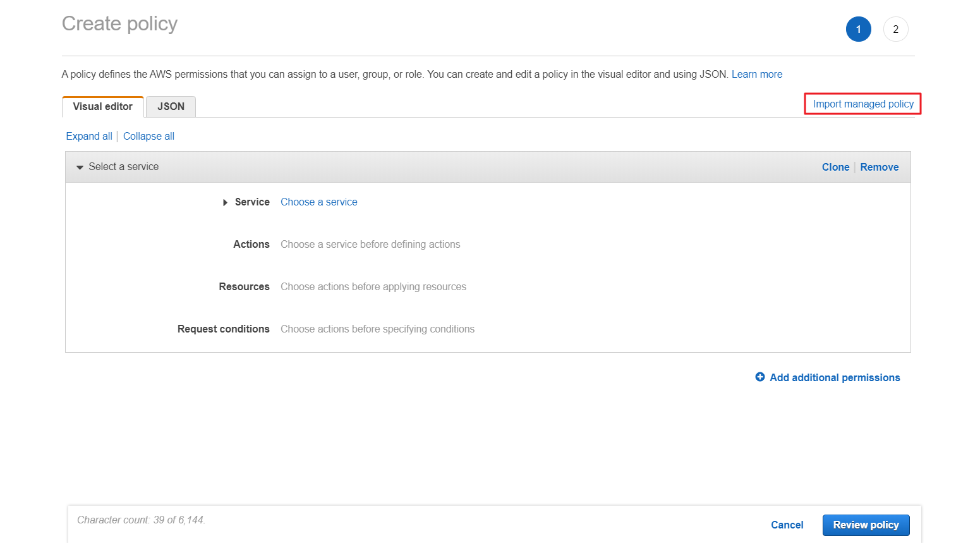Click the Character count text

tap(141, 520)
